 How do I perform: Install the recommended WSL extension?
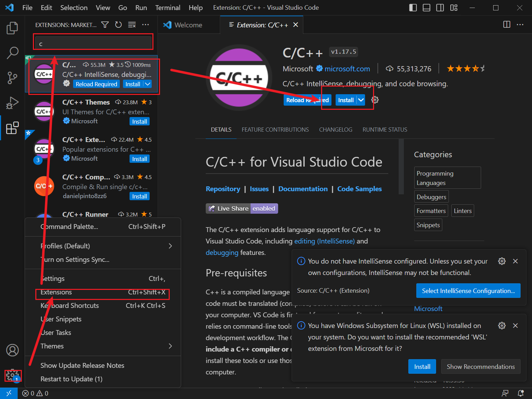(422, 366)
